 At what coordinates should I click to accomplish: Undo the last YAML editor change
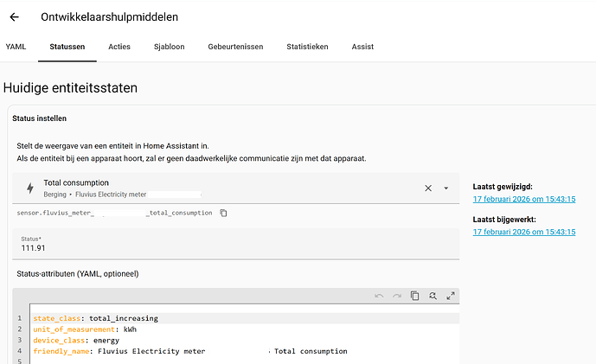tap(379, 296)
